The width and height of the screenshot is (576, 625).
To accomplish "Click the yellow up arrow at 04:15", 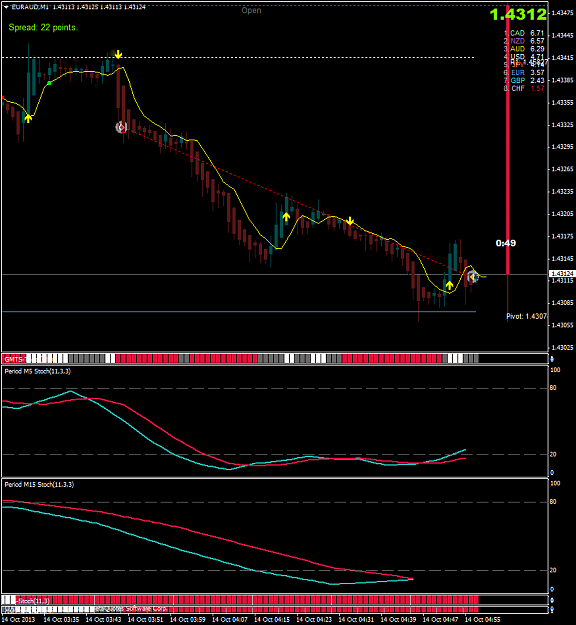I will tap(286, 217).
